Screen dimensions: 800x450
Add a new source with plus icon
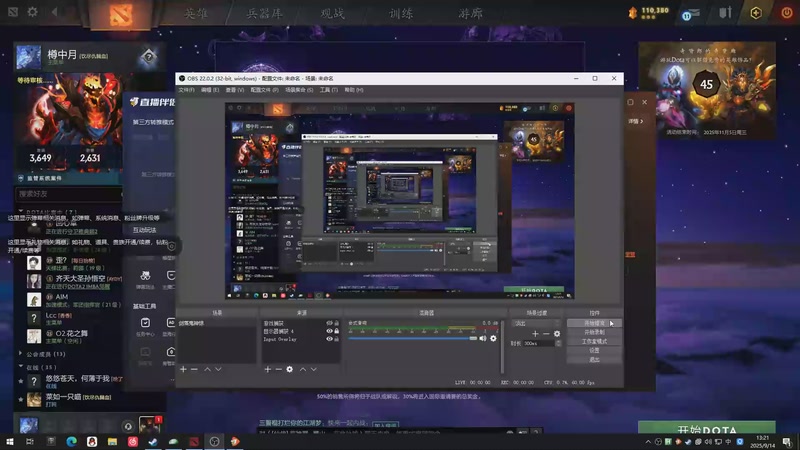point(268,369)
